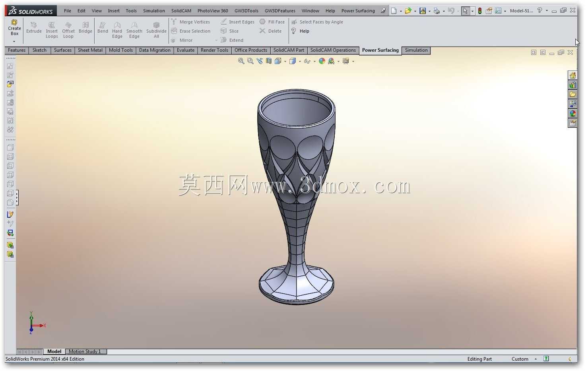The height and width of the screenshot is (371, 588).
Task: Click Hide/Show Items glasses icon
Action: tap(307, 61)
